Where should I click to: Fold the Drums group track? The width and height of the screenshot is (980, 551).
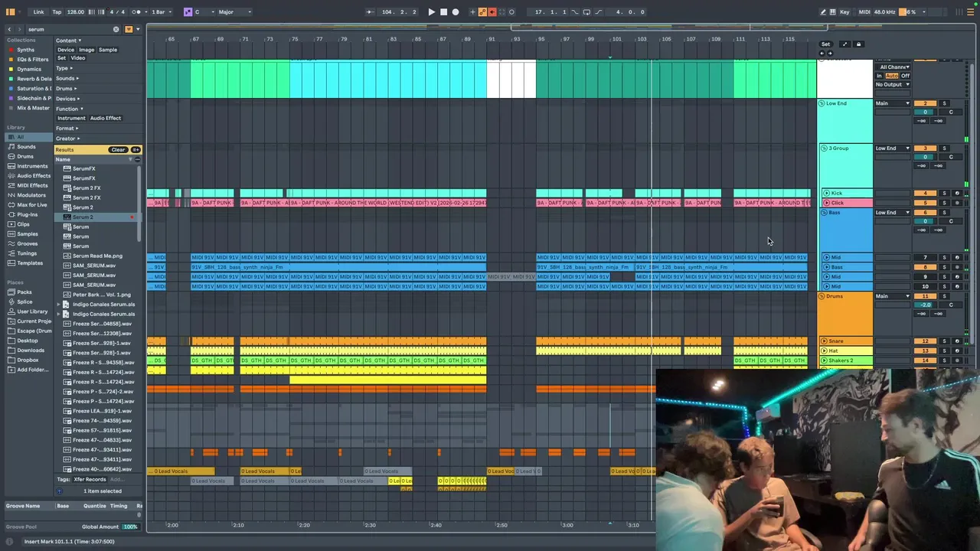[x=822, y=296]
